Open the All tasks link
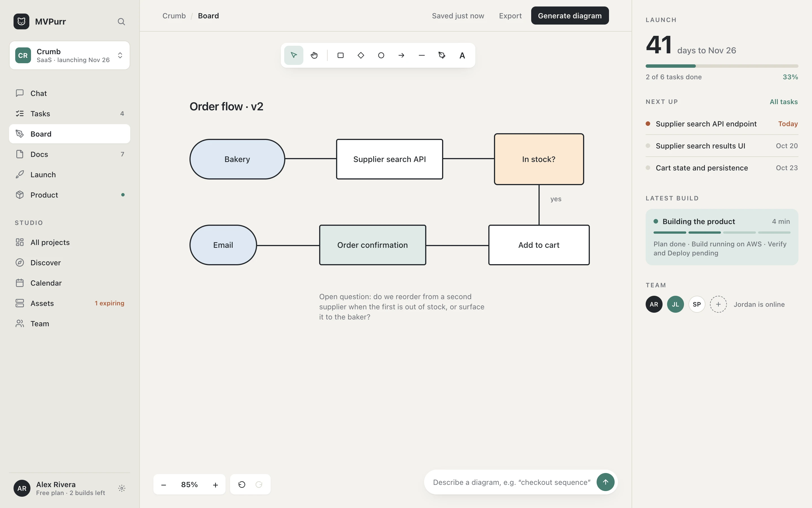 pyautogui.click(x=784, y=102)
